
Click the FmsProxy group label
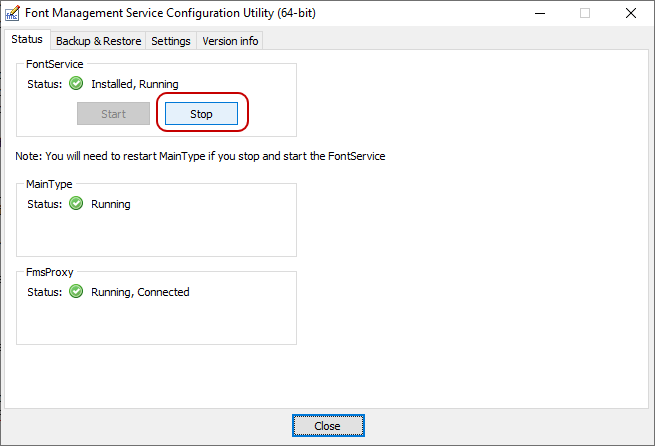tap(50, 272)
